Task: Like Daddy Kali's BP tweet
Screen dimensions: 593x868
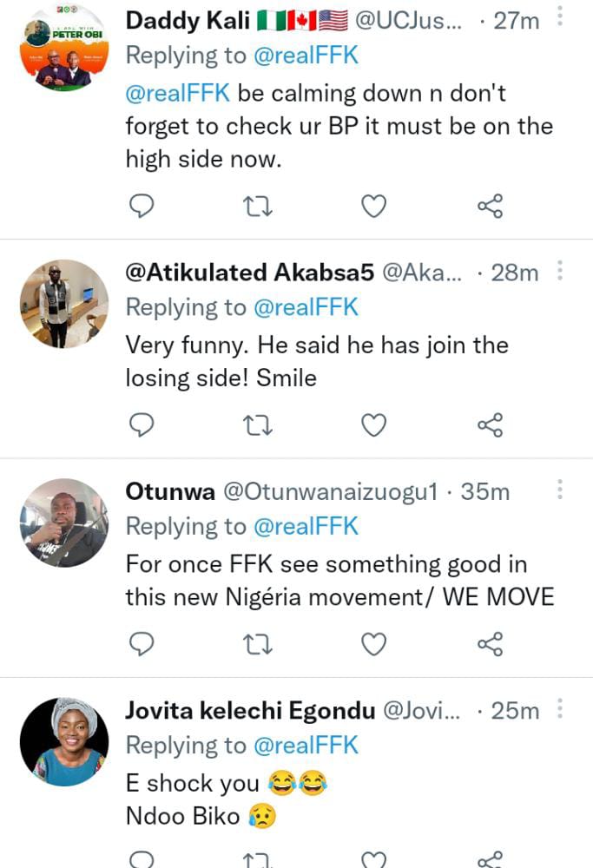Action: click(x=373, y=206)
